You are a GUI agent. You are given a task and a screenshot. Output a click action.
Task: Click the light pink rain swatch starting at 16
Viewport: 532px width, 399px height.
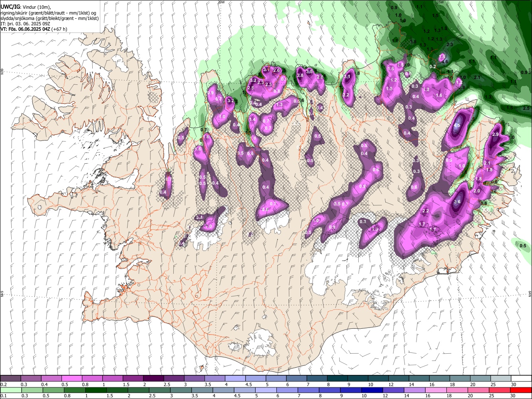point(436,390)
